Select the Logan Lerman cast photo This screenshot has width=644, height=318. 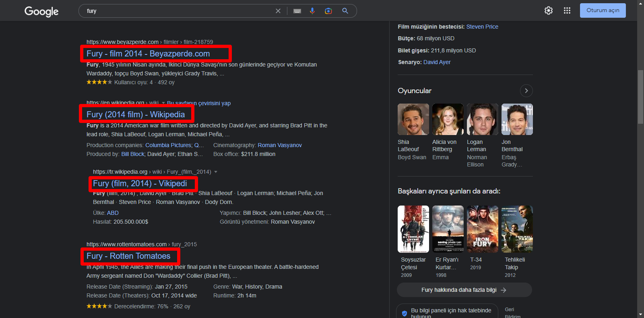(x=483, y=119)
